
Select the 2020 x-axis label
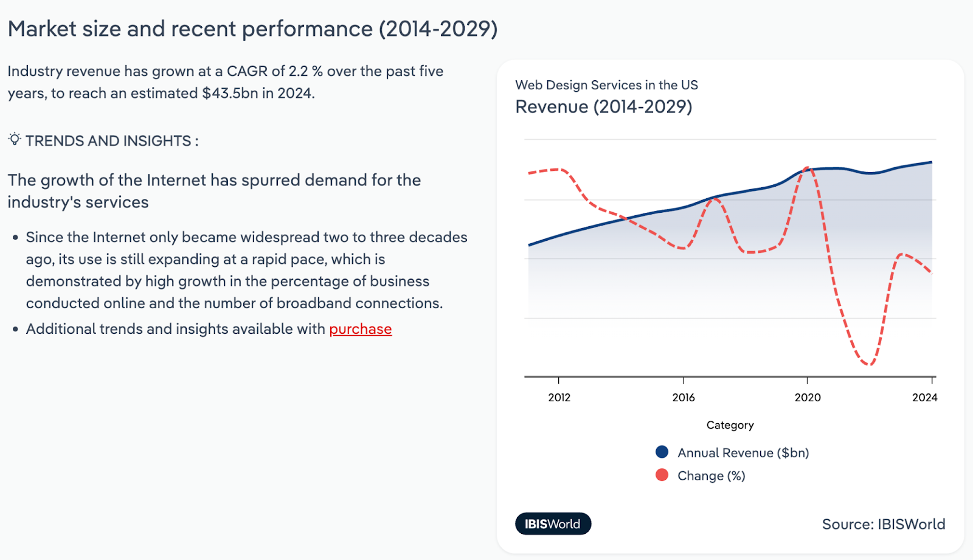point(808,398)
